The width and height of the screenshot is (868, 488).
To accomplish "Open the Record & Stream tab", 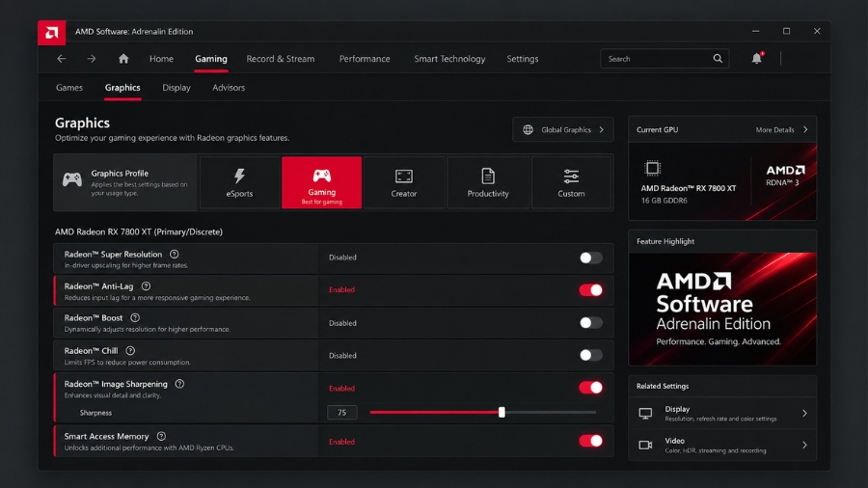I will (x=280, y=59).
